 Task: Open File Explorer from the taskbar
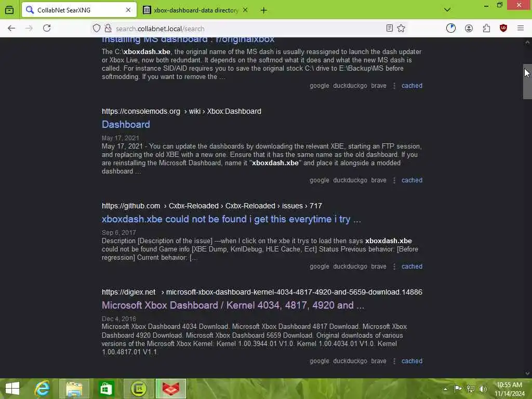(74, 389)
